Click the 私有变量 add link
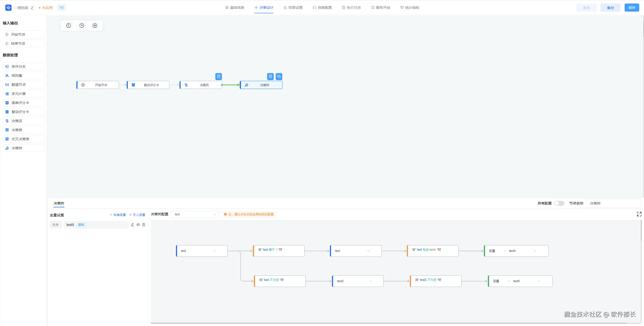Screen dimensions: 644x326 118,215
